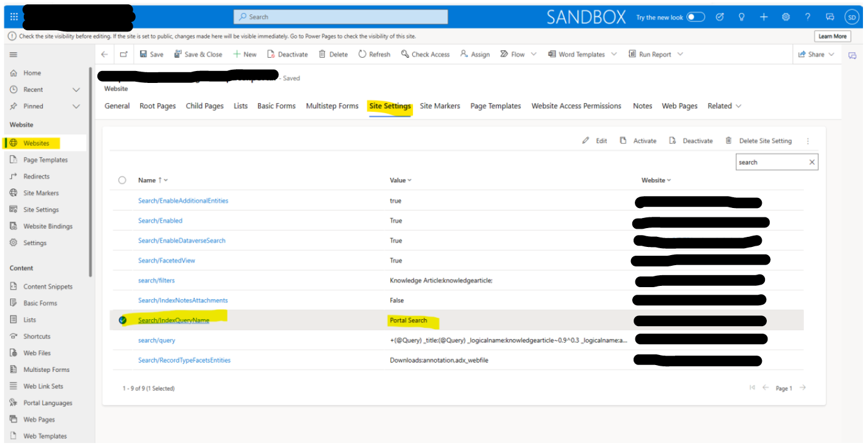
Task: Switch to the Website Access Permissions tab
Action: (x=576, y=106)
